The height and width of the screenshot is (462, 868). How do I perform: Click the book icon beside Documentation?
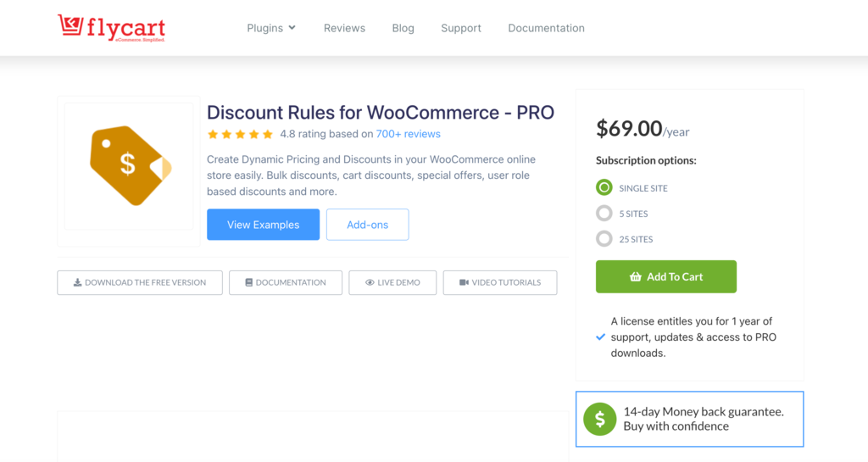(248, 283)
